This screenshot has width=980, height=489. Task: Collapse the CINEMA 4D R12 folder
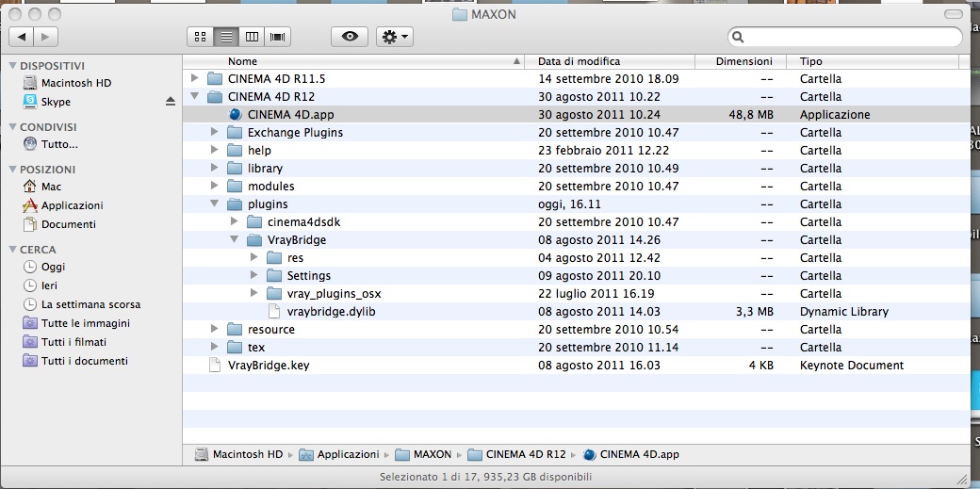(194, 96)
